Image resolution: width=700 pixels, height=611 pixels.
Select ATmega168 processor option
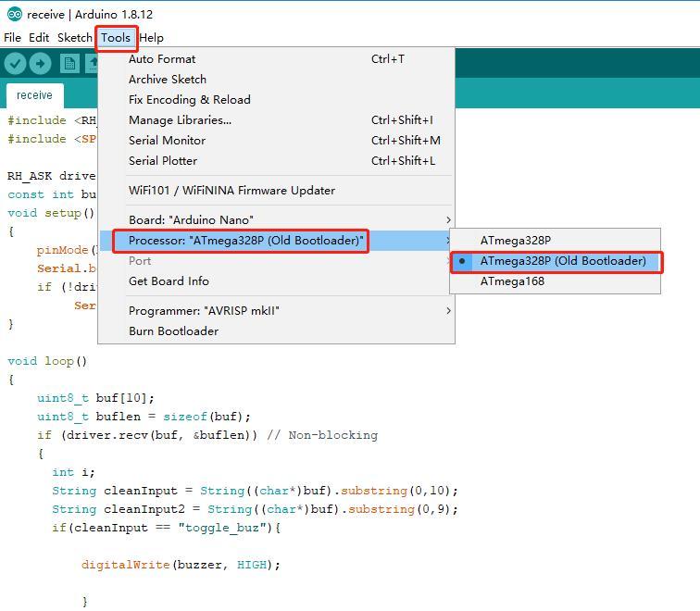(555, 281)
